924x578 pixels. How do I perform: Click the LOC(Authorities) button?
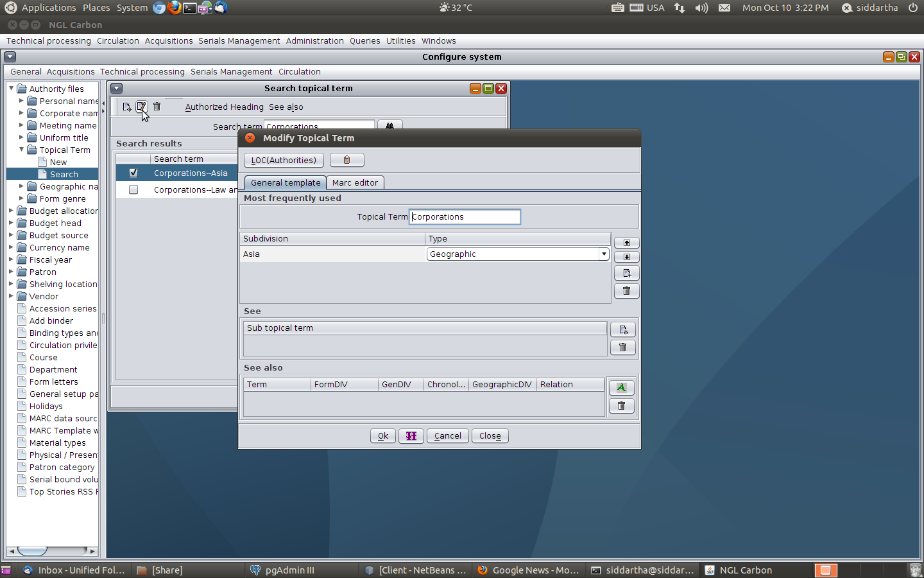click(x=284, y=160)
